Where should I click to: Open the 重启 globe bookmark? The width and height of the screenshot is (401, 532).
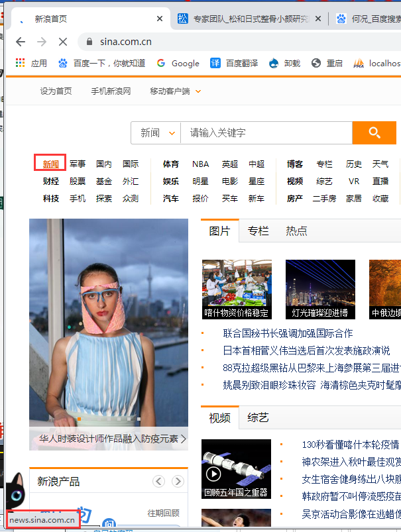pyautogui.click(x=327, y=63)
